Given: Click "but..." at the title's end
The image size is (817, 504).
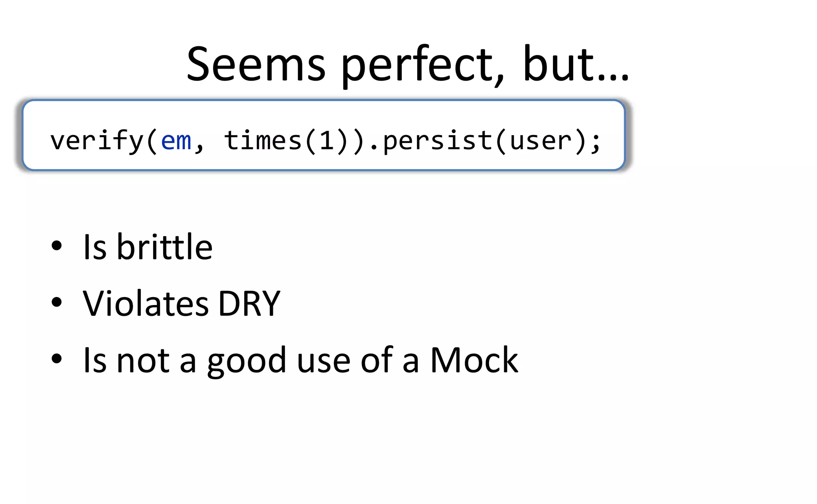Looking at the screenshot, I should pos(575,65).
